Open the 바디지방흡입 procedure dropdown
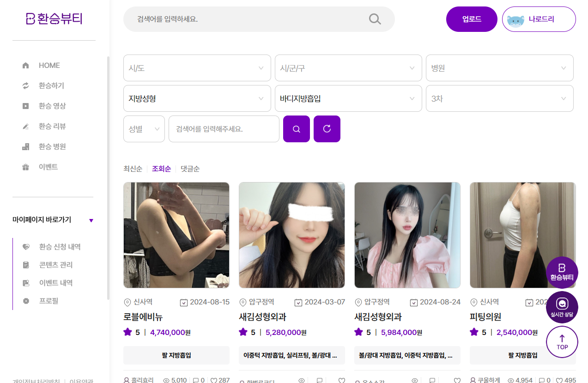 [x=348, y=98]
